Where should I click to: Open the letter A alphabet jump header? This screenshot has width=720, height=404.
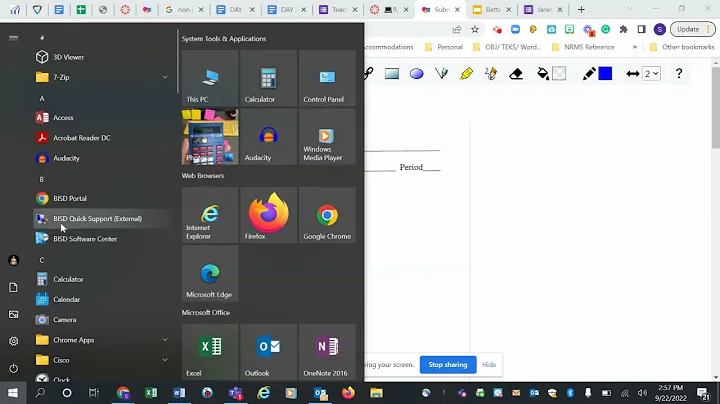pyautogui.click(x=42, y=98)
